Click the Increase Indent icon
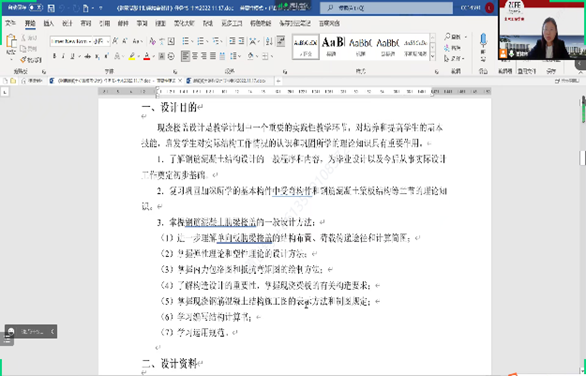This screenshot has width=586, height=376. (x=241, y=41)
